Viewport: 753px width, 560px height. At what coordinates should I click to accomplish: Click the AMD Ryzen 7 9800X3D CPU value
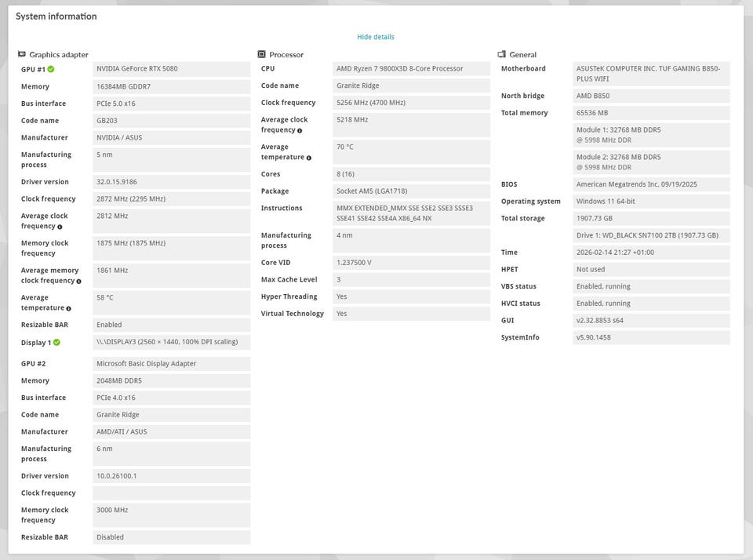pos(412,69)
